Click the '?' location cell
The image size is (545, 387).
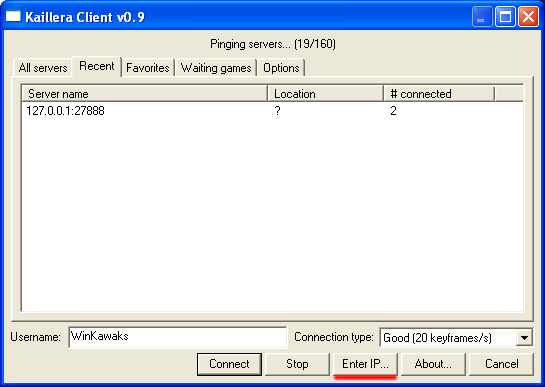tap(277, 111)
